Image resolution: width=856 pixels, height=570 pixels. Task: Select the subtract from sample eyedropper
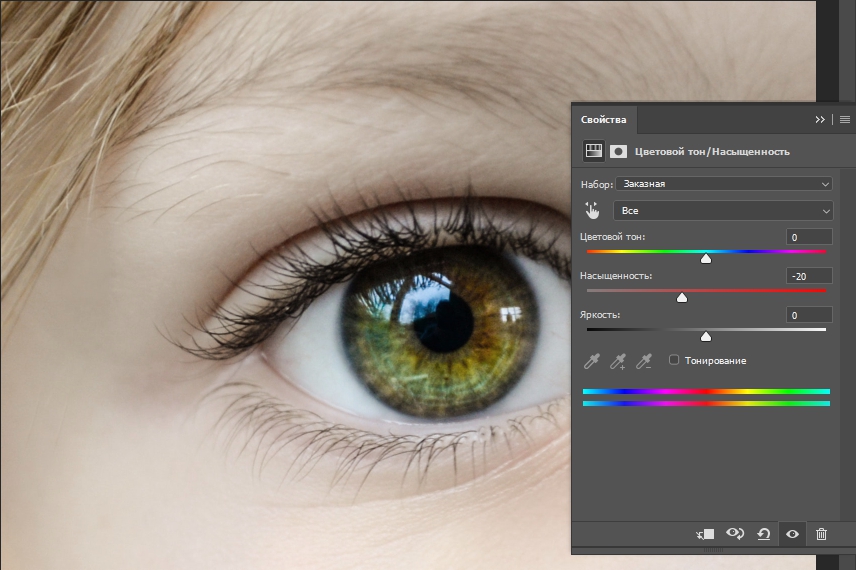(644, 361)
